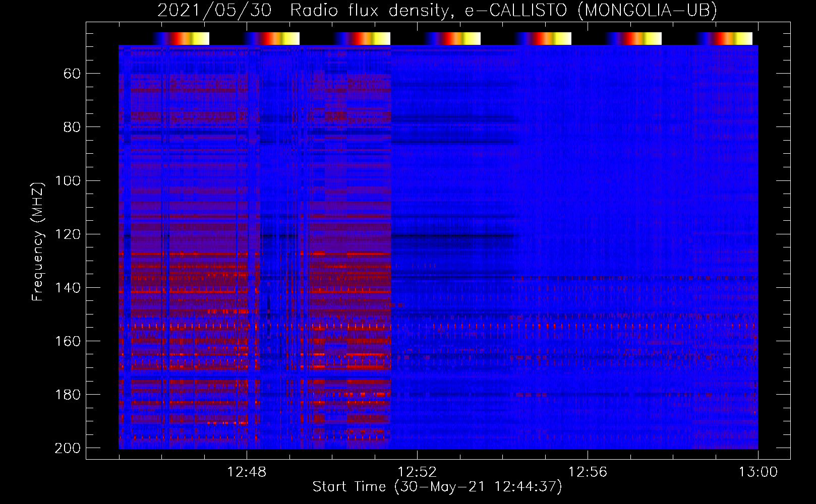Click the 60 MHz frequency tick label
This screenshot has width=816, height=504.
(72, 74)
